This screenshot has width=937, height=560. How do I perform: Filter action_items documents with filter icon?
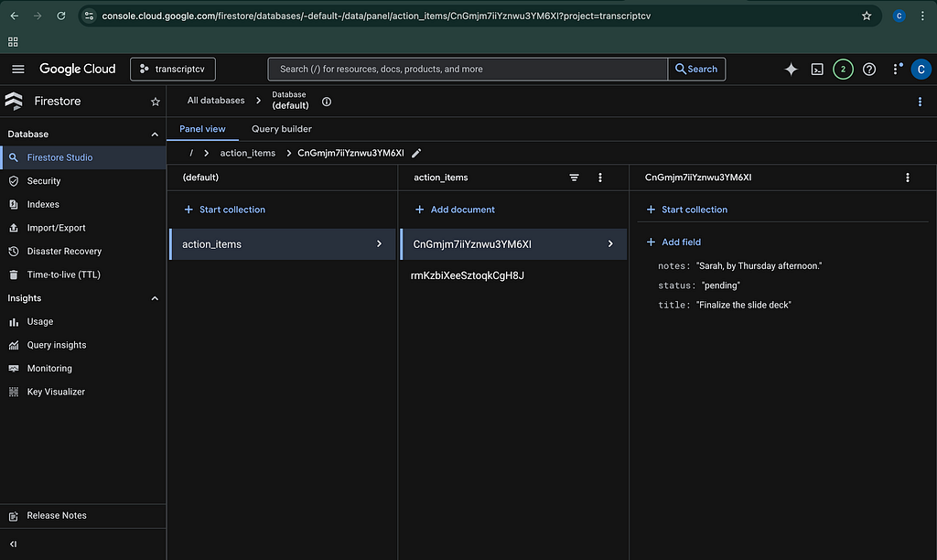tap(574, 178)
